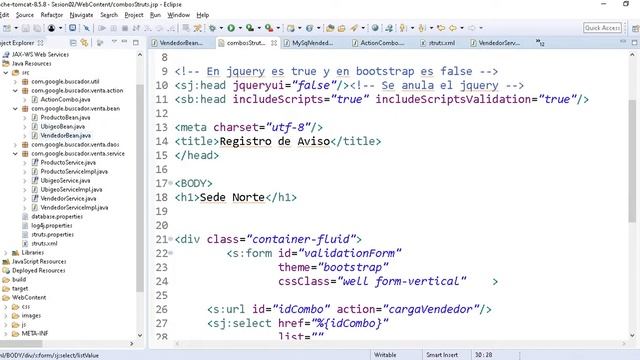Viewport: 640px width, 360px height.
Task: Click the Terminate debug icon
Action: 124,28
